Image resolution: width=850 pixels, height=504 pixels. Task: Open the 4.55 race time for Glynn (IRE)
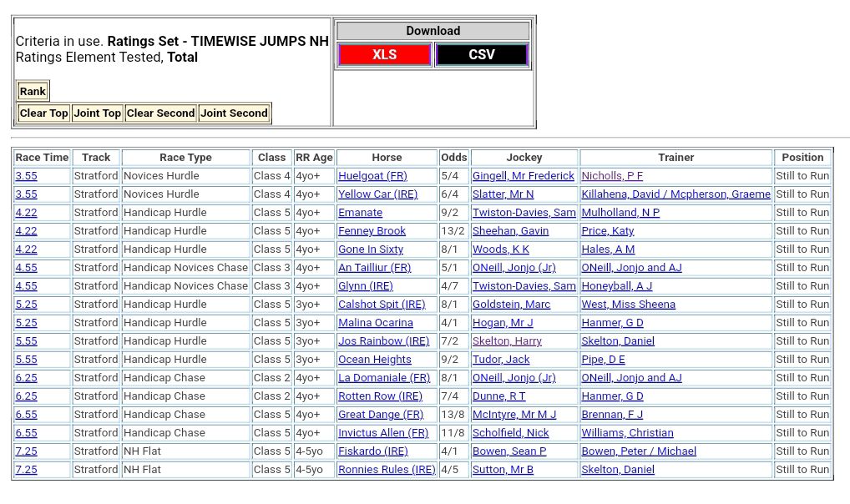click(26, 286)
